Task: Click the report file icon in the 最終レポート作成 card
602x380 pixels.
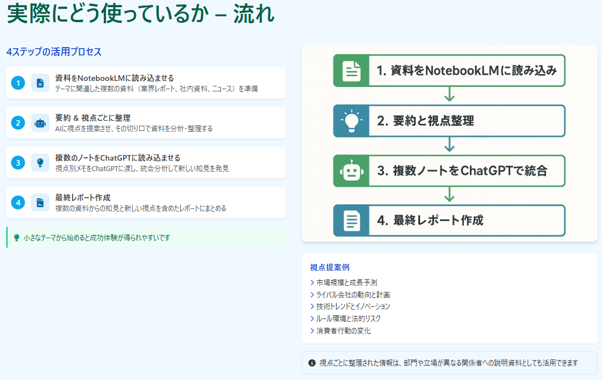Action: tap(40, 203)
